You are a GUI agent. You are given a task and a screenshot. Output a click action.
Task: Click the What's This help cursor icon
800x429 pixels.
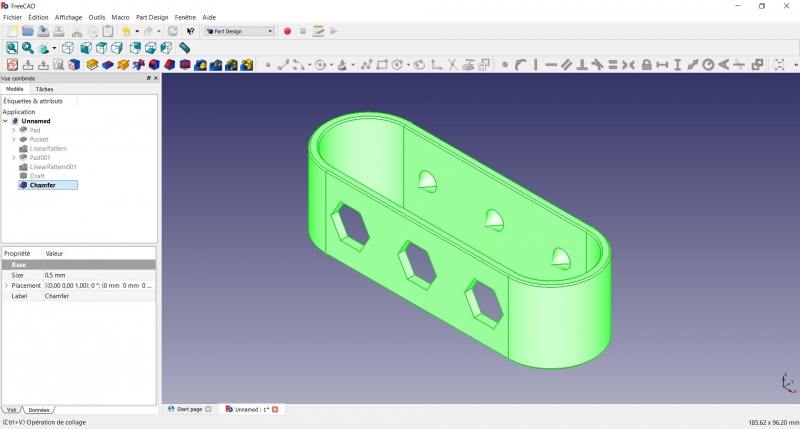190,31
